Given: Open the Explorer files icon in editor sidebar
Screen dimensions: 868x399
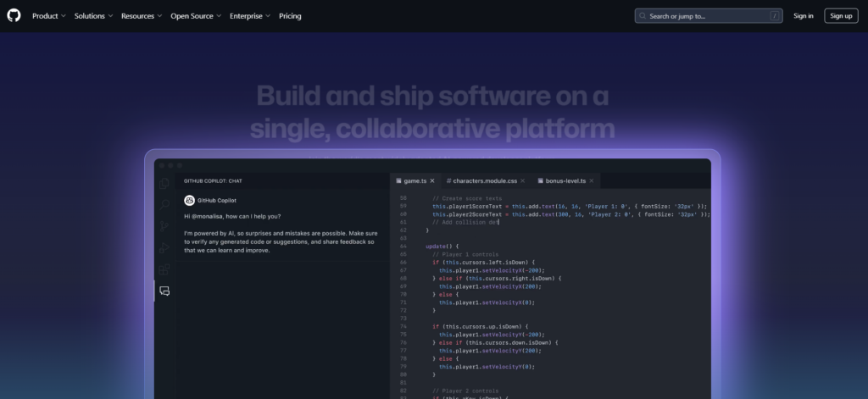Looking at the screenshot, I should coord(164,182).
